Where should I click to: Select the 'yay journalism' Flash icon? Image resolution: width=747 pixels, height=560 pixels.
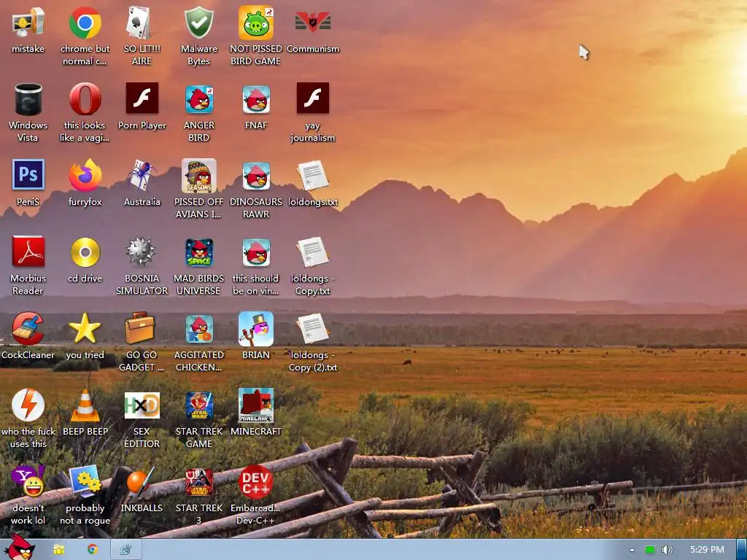312,98
